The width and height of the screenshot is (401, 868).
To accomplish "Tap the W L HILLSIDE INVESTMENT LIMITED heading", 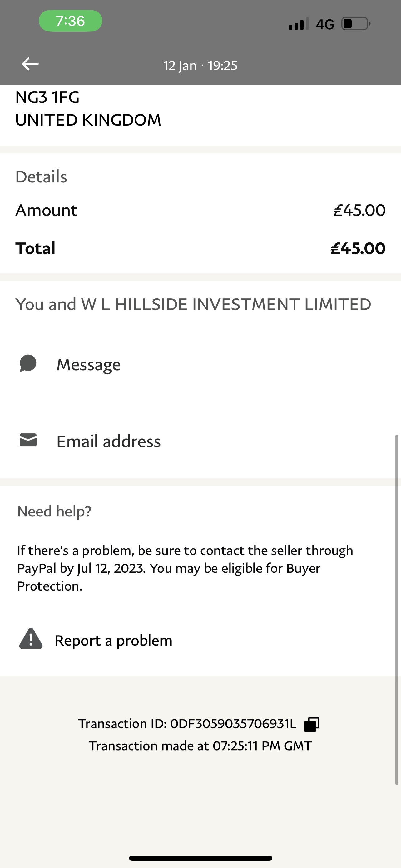I will [x=193, y=304].
